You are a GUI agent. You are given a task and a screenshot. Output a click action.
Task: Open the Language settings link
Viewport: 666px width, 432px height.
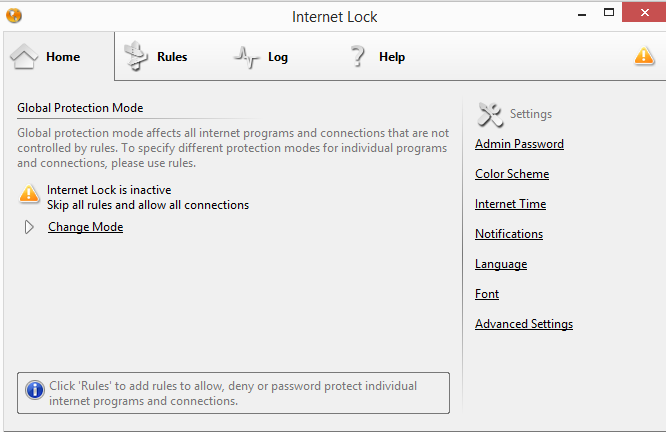(500, 264)
